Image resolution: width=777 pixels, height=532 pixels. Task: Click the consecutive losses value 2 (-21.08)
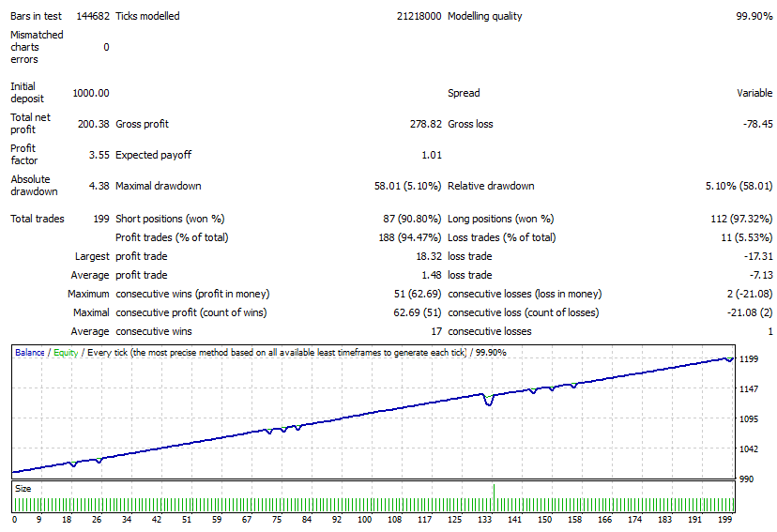(x=749, y=294)
